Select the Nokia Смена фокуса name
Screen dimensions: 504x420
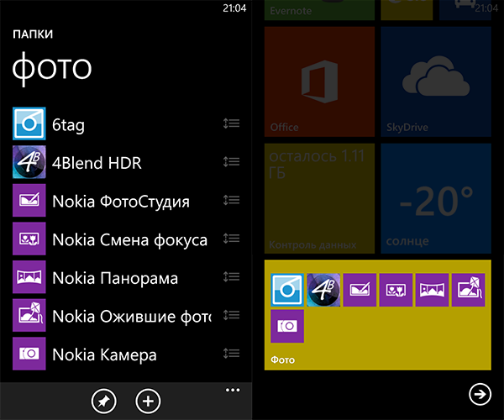click(130, 240)
